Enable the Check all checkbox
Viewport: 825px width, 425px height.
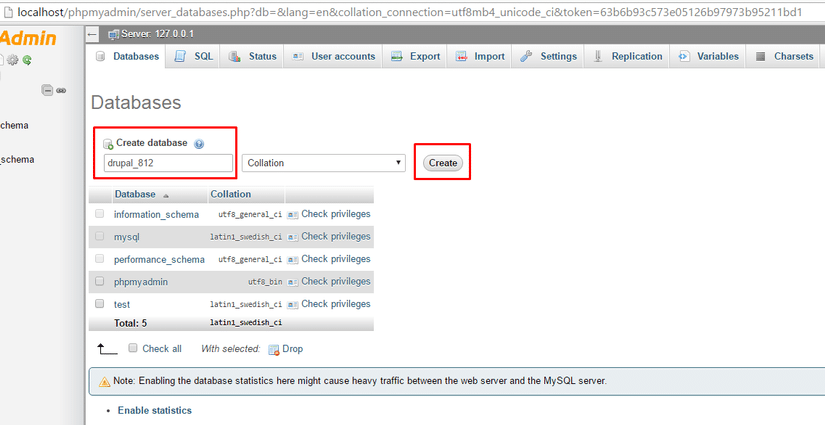133,348
